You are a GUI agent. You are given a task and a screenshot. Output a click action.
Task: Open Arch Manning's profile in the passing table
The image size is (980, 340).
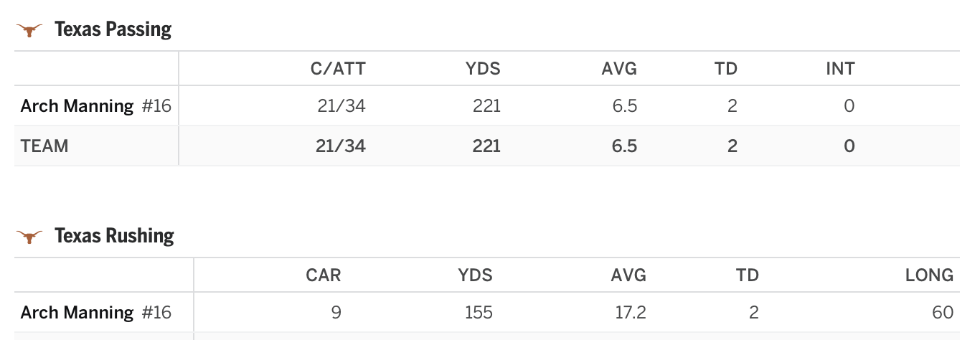pos(77,106)
